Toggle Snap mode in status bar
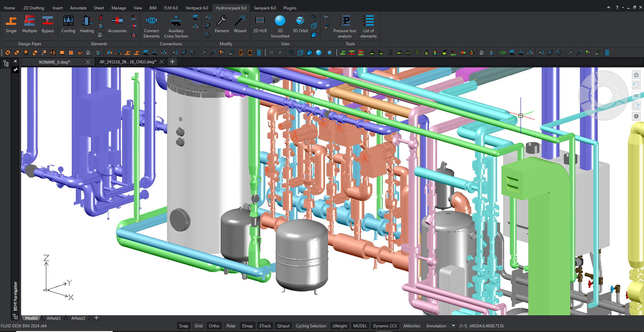 [x=183, y=326]
